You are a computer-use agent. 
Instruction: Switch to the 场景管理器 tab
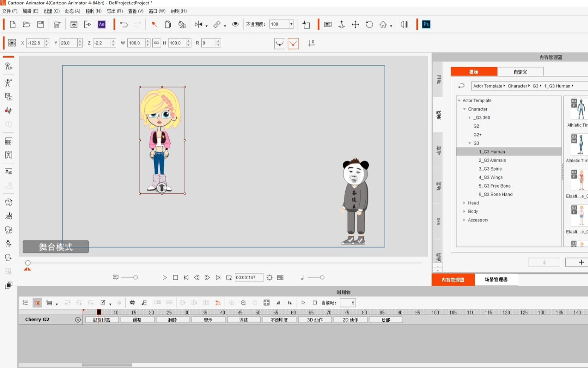(496, 280)
